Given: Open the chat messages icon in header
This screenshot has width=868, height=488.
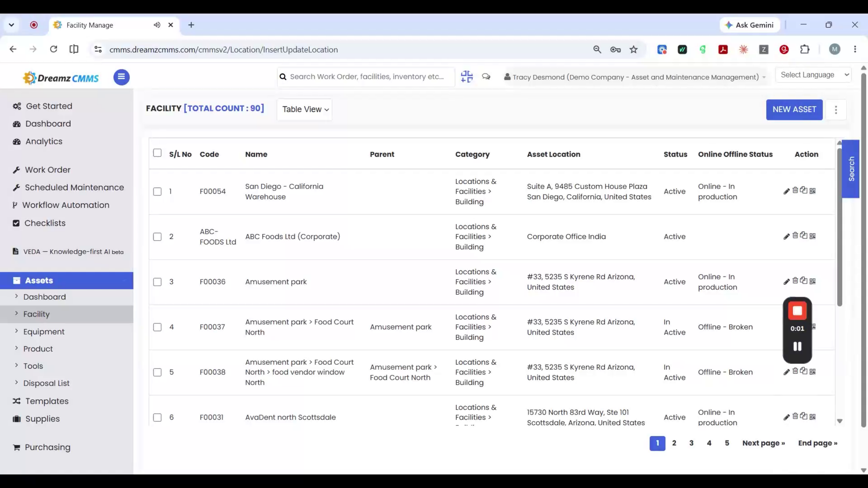Looking at the screenshot, I should click(486, 77).
